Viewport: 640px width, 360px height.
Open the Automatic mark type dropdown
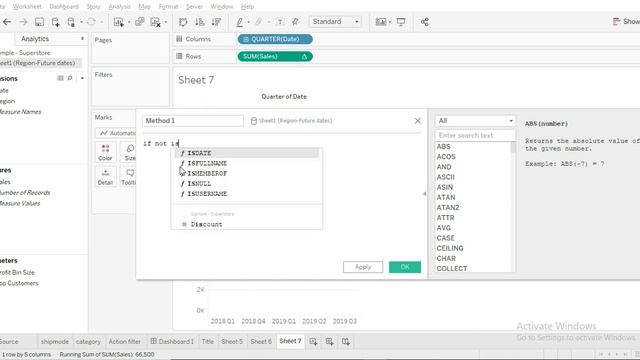click(x=116, y=133)
